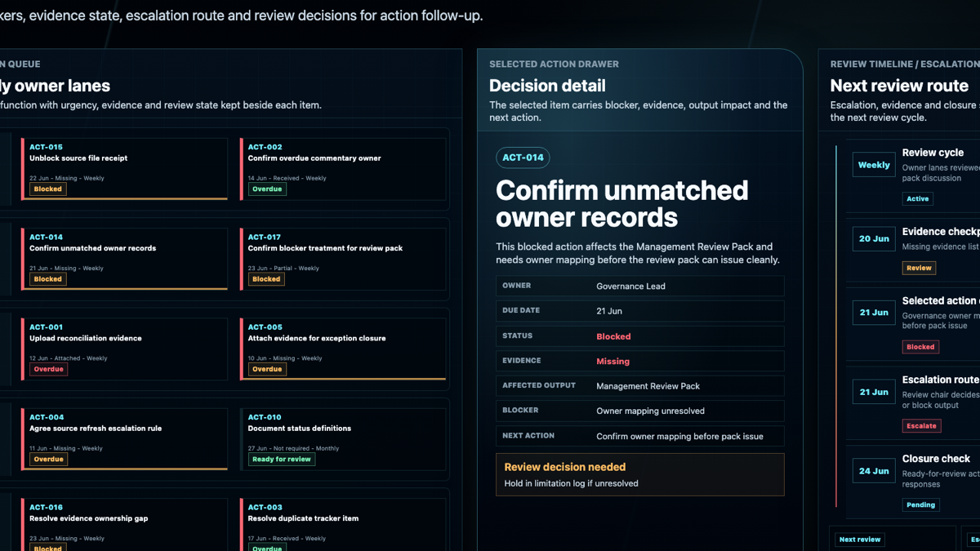Image resolution: width=980 pixels, height=551 pixels.
Task: Select the Due Date row showing 21 Jun
Action: tap(639, 311)
